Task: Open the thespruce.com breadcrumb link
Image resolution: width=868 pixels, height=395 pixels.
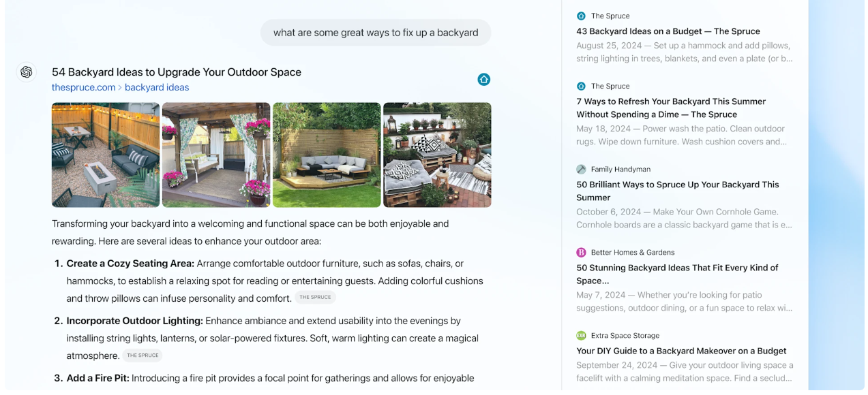Action: tap(84, 87)
